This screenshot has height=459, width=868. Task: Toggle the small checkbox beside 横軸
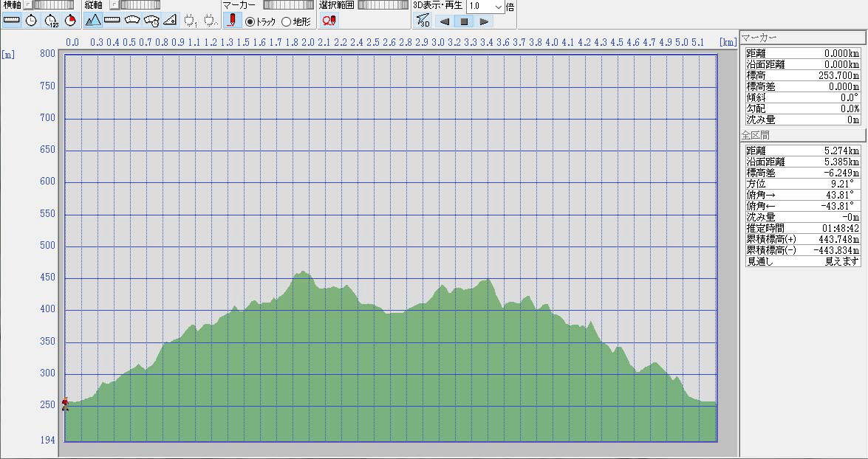pos(28,5)
